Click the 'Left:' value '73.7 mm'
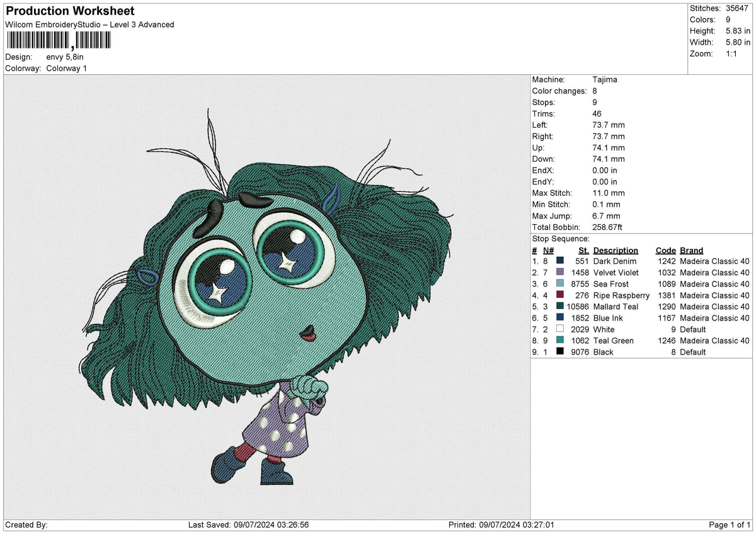756x534 pixels. coord(609,125)
